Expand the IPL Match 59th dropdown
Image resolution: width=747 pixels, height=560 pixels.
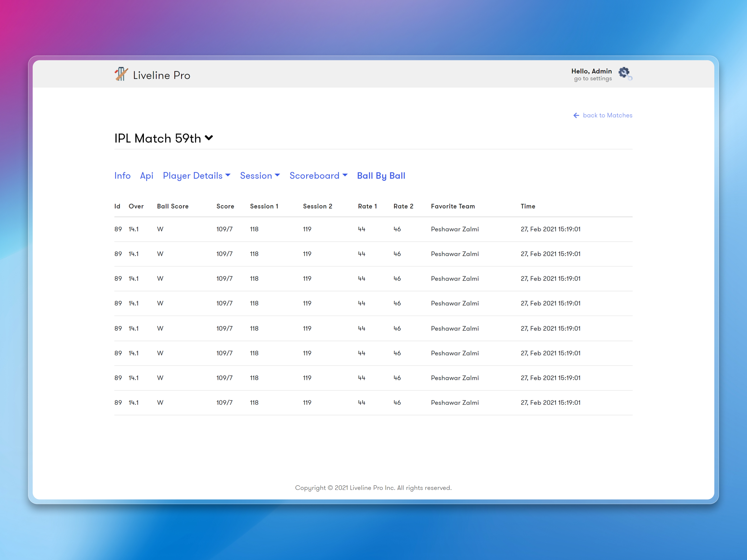209,138
